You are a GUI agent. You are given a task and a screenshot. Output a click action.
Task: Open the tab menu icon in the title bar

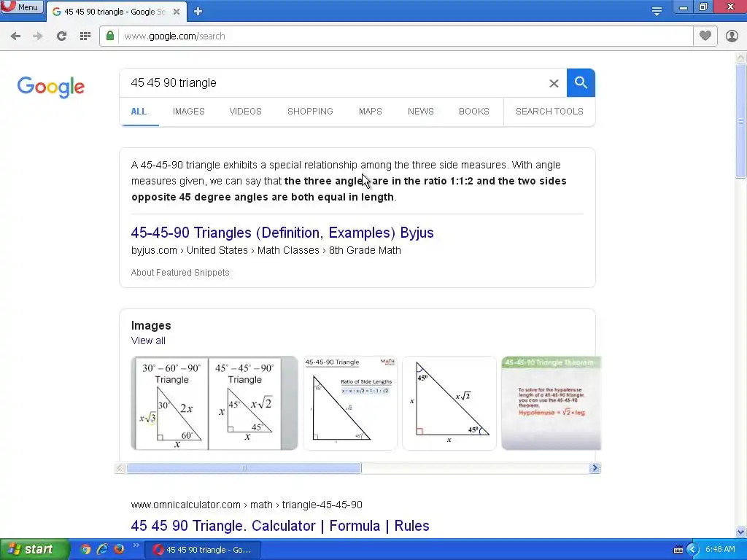pos(657,11)
